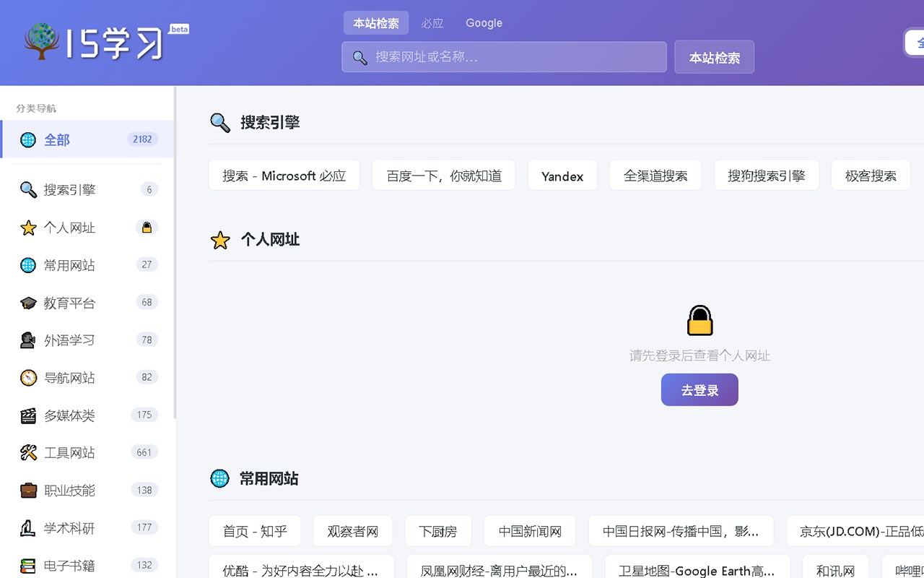
Task: Click the beta badge next to logo
Action: coord(179,30)
